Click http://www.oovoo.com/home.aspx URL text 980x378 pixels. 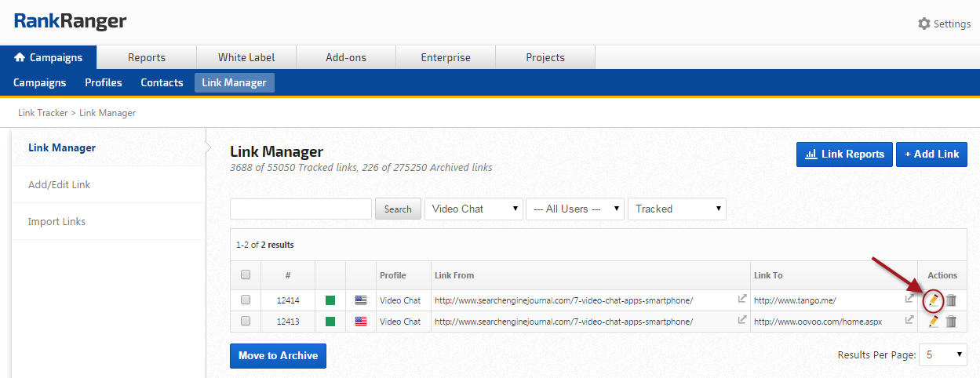tap(819, 322)
